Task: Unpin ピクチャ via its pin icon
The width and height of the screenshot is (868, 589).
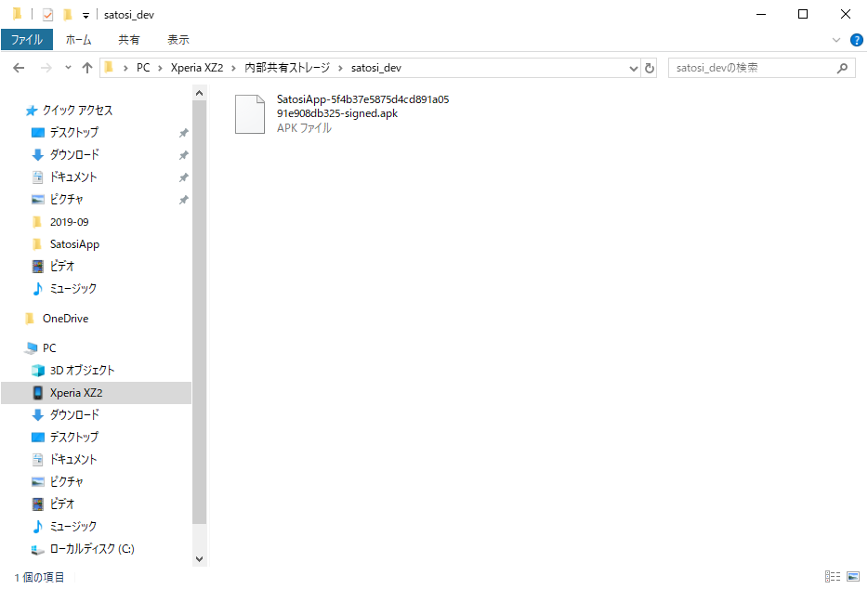Action: (x=183, y=200)
